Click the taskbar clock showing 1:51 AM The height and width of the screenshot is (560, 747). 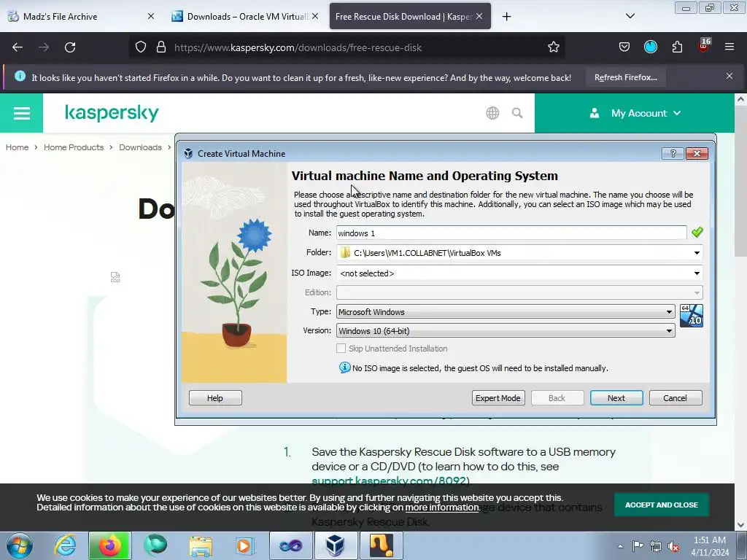pyautogui.click(x=709, y=546)
